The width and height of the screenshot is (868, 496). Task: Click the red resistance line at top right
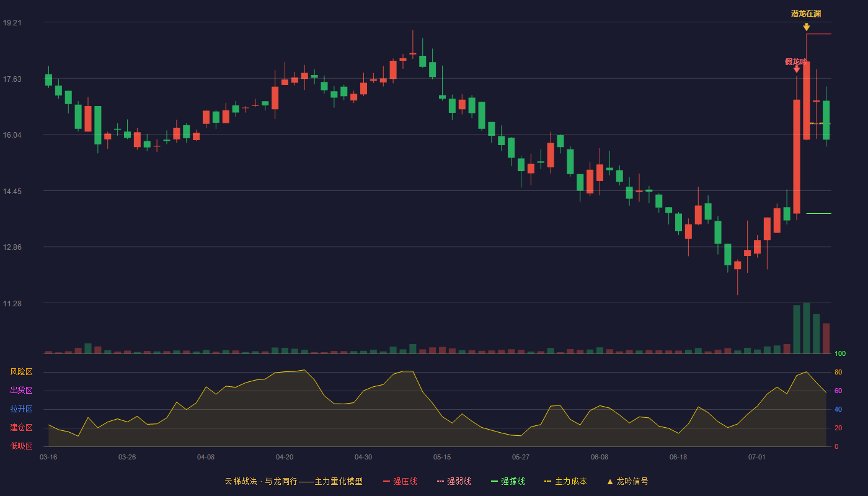point(818,34)
